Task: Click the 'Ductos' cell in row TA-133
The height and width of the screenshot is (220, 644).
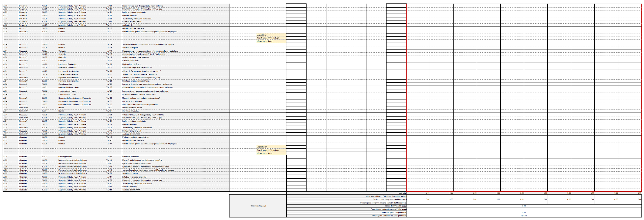Action: pos(61,108)
